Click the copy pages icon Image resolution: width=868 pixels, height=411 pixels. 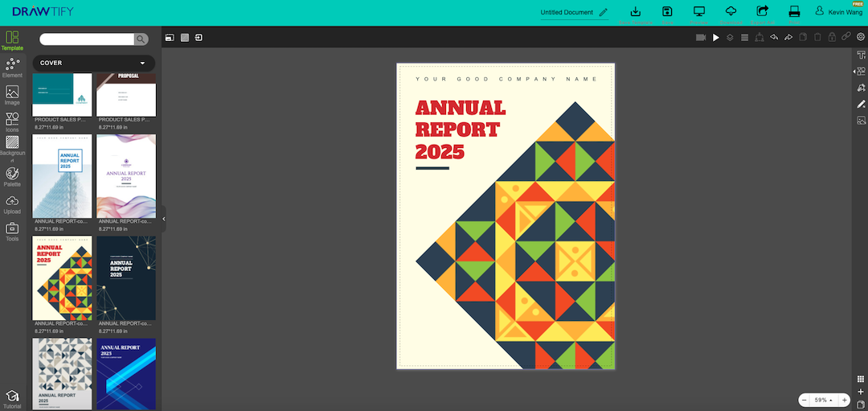803,37
